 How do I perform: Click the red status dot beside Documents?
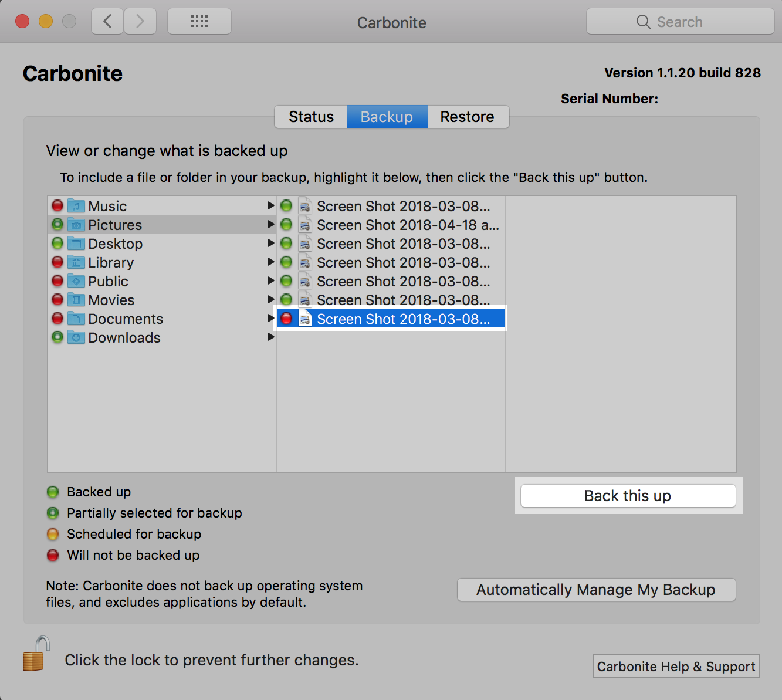pos(57,319)
